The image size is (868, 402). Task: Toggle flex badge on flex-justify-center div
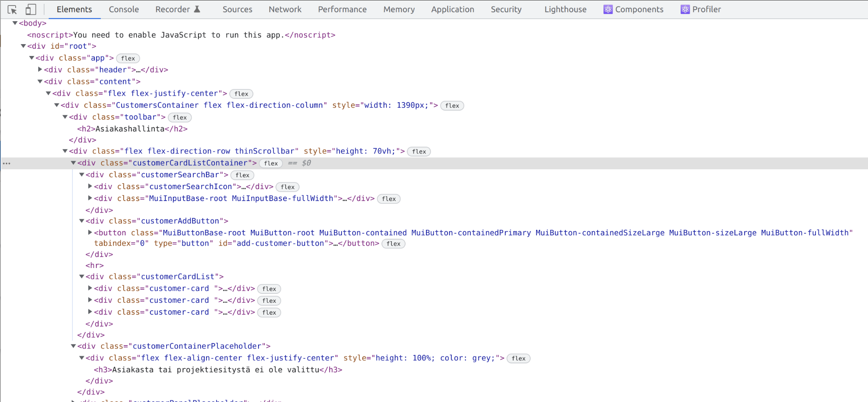pos(241,94)
